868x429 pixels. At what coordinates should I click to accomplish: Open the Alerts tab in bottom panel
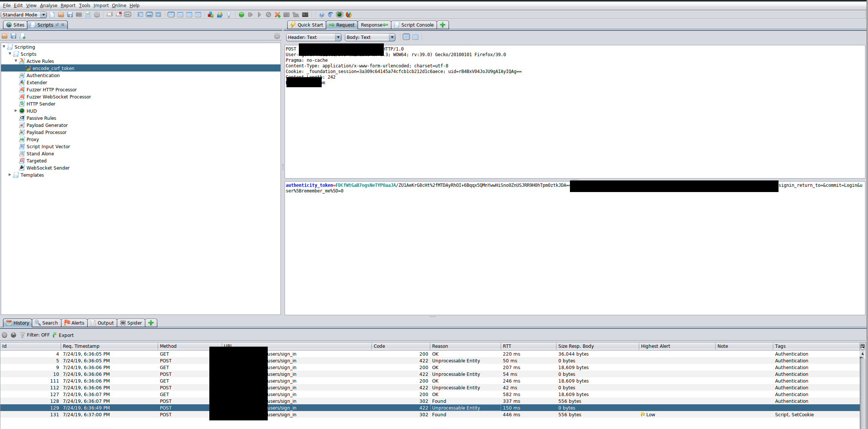(74, 323)
